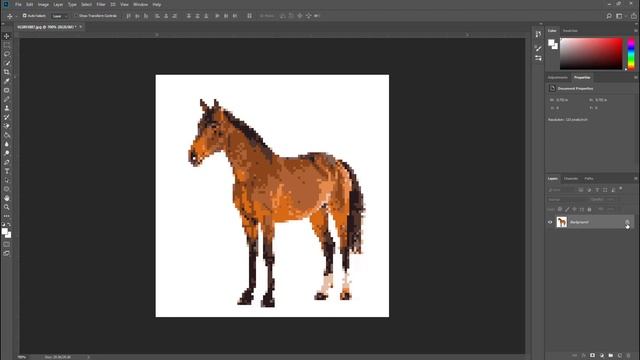Close the open document tab
Image resolution: width=640 pixels, height=360 pixels.
click(x=81, y=27)
